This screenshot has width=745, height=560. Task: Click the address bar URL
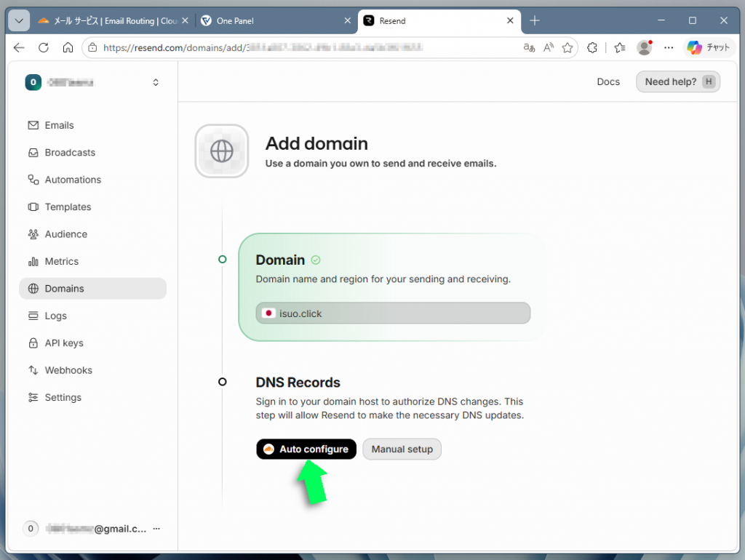pyautogui.click(x=263, y=47)
